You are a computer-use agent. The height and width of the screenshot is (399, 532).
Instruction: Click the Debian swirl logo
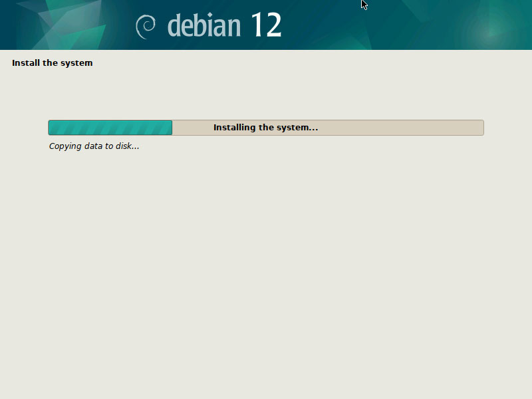click(146, 26)
